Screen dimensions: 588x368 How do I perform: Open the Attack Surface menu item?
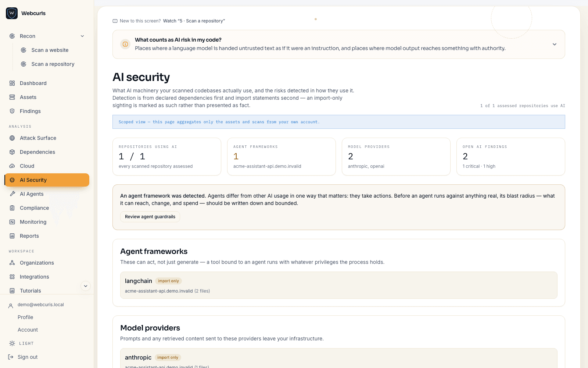click(x=47, y=138)
